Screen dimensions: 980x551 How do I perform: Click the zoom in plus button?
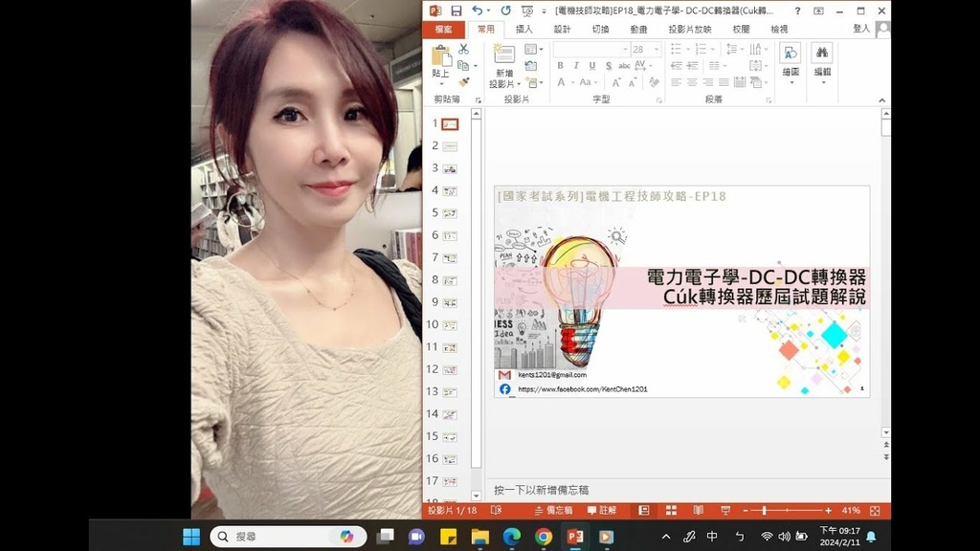[x=828, y=511]
